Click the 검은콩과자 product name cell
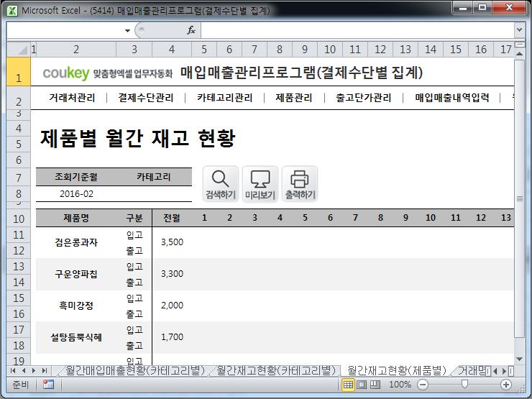The image size is (532, 399). pos(76,242)
